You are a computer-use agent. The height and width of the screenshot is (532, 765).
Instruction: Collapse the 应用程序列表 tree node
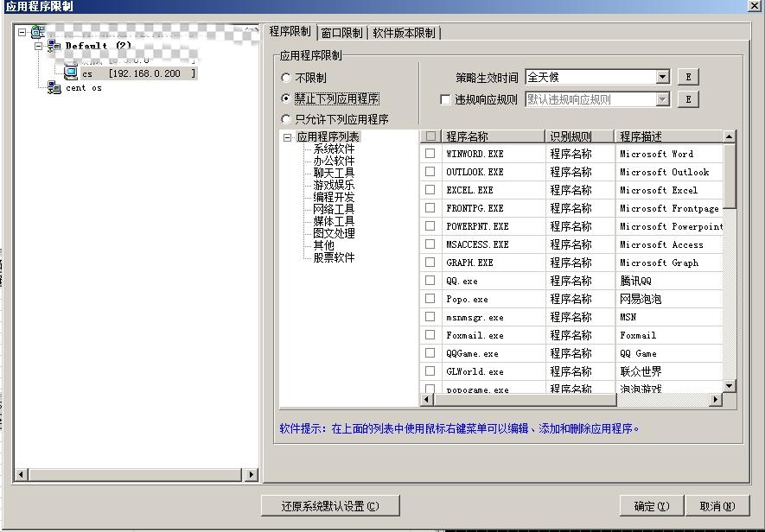(287, 137)
